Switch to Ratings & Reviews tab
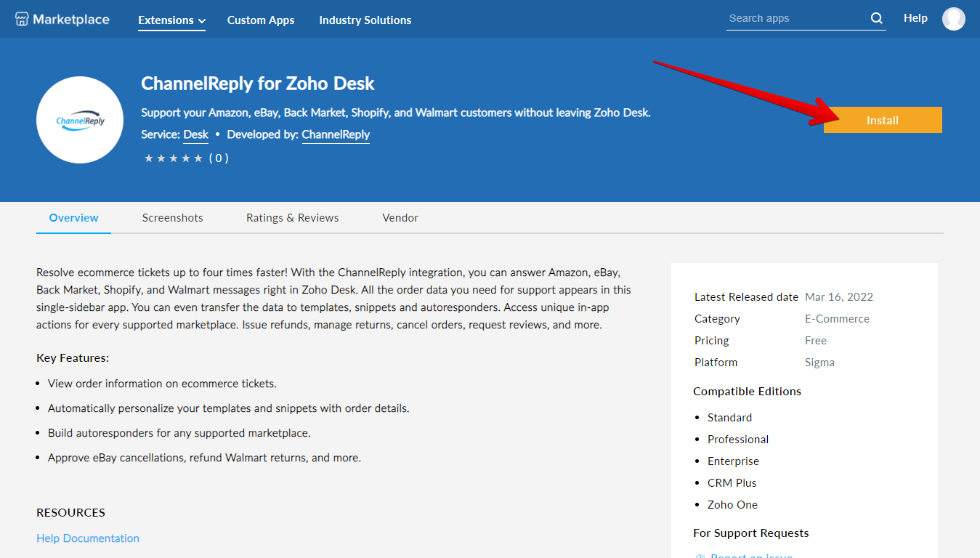This screenshot has width=980, height=558. tap(292, 218)
